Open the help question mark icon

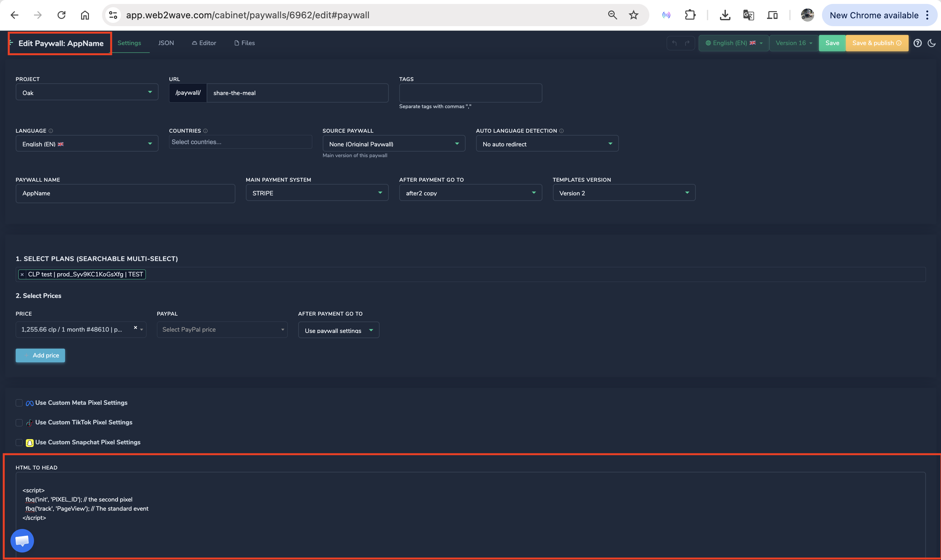(x=917, y=43)
